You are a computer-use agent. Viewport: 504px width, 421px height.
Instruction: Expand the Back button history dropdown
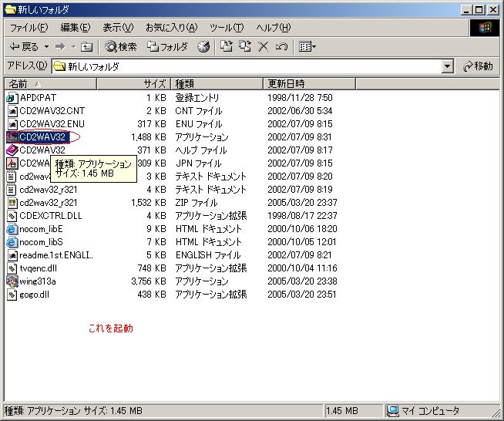[46, 47]
